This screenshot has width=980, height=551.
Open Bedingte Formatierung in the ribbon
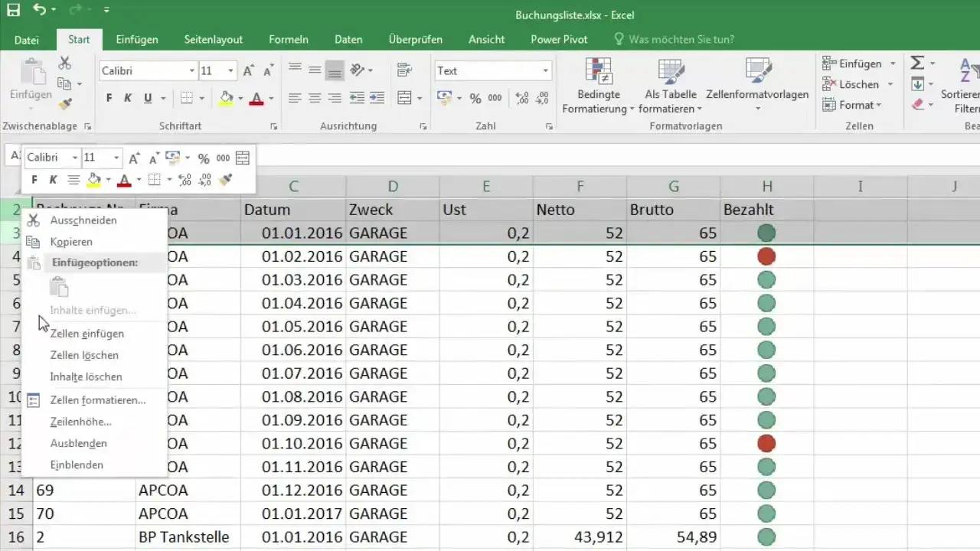point(598,84)
